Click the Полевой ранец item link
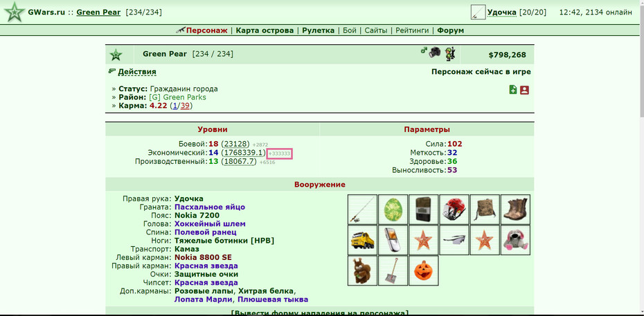 206,232
